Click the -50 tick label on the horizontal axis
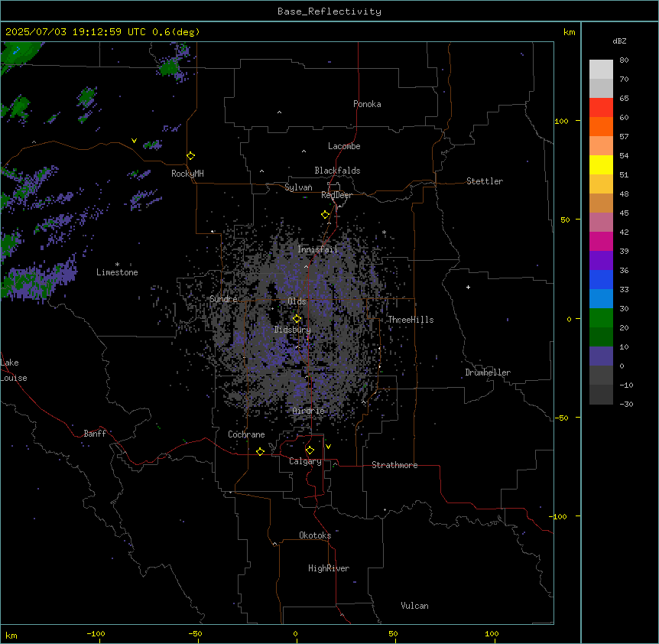 tap(195, 633)
